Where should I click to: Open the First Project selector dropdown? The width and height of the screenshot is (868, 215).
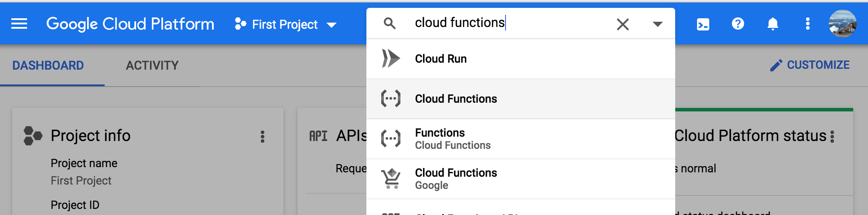[x=286, y=24]
